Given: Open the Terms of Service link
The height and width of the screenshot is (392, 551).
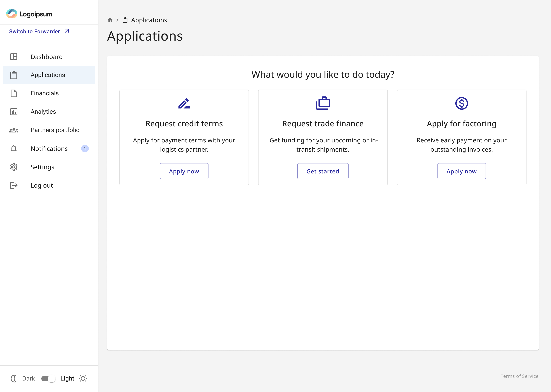Looking at the screenshot, I should (519, 376).
